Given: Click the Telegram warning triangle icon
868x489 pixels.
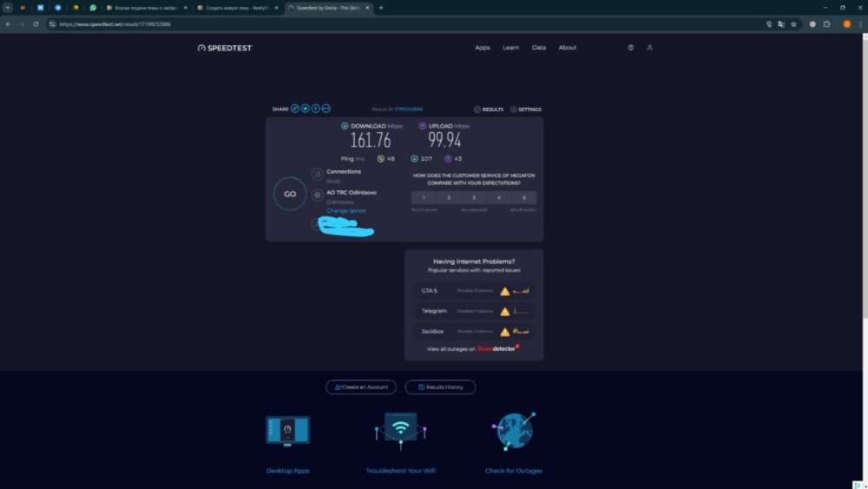Looking at the screenshot, I should click(x=505, y=312).
